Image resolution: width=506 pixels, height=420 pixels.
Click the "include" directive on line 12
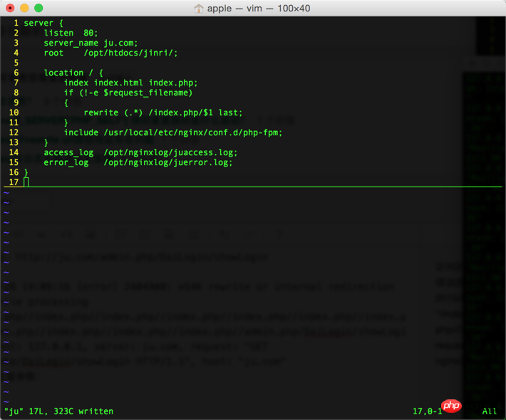coord(81,133)
